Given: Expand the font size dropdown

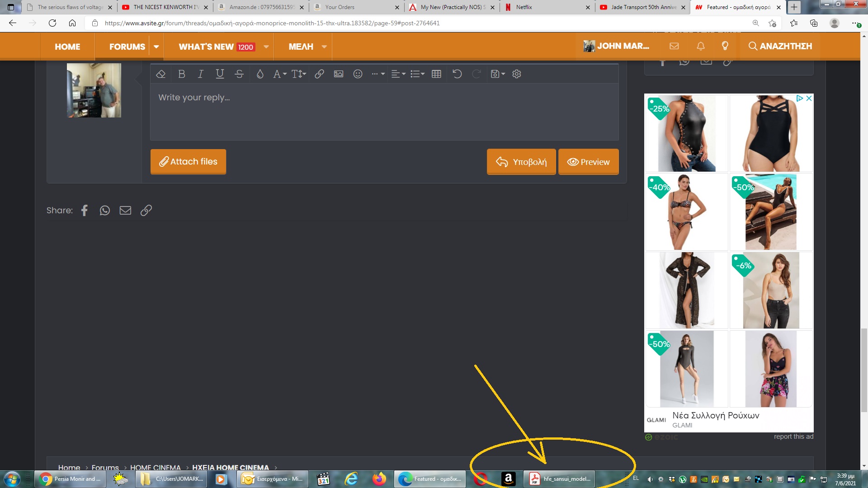Looking at the screenshot, I should click(x=299, y=74).
